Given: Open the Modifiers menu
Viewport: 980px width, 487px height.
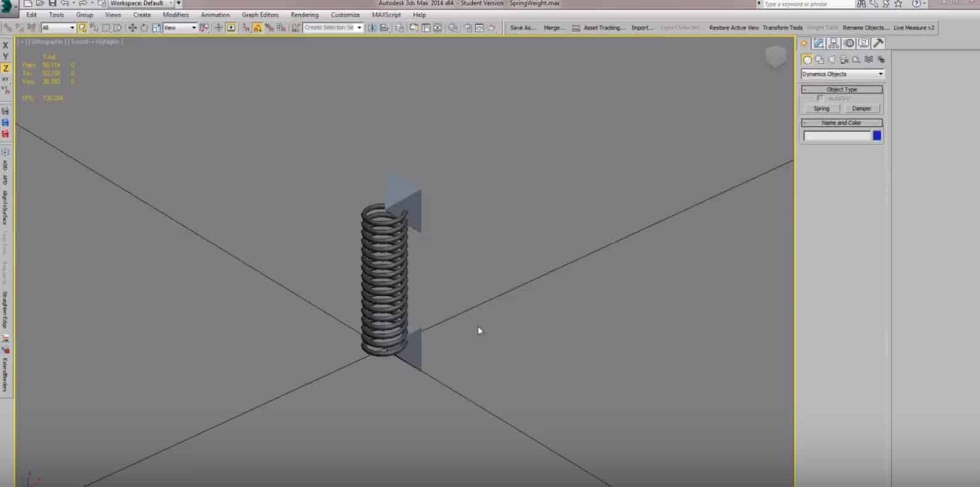Looking at the screenshot, I should [x=176, y=15].
